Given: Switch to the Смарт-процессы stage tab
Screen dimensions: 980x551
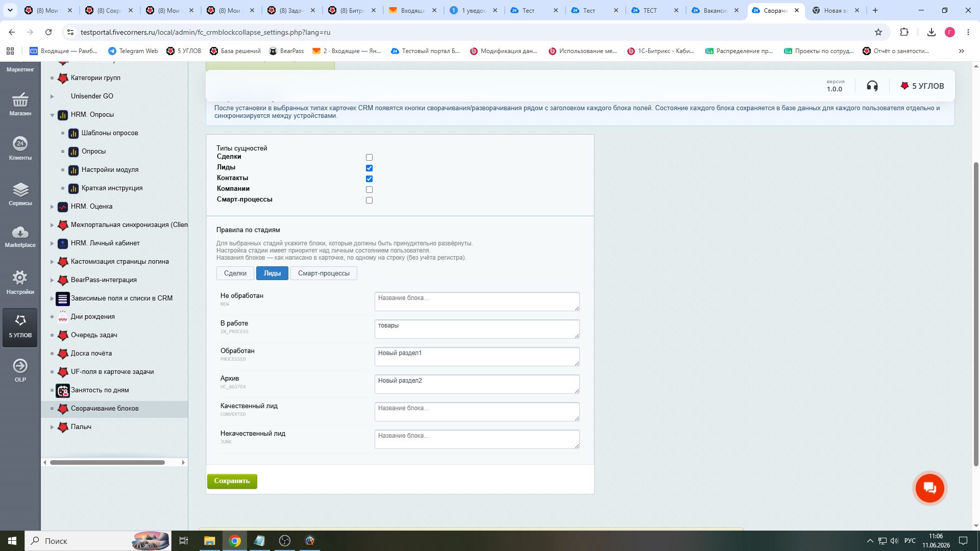Looking at the screenshot, I should pyautogui.click(x=324, y=273).
